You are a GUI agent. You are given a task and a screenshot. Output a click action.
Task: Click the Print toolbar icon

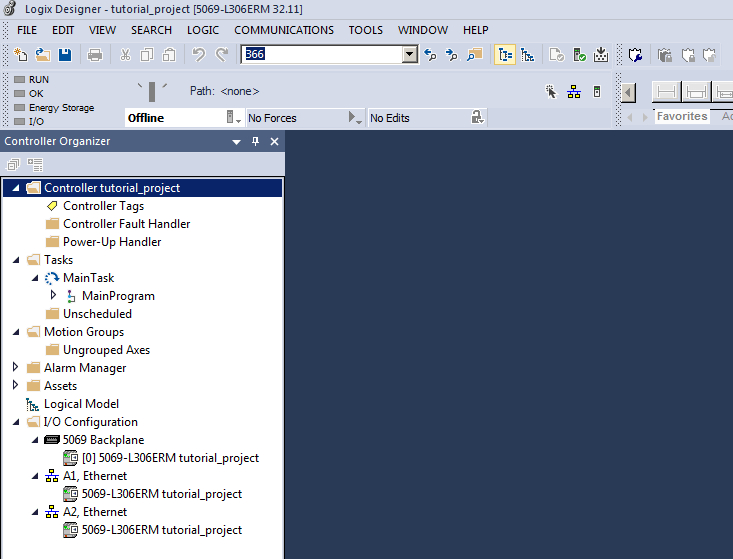(x=94, y=54)
